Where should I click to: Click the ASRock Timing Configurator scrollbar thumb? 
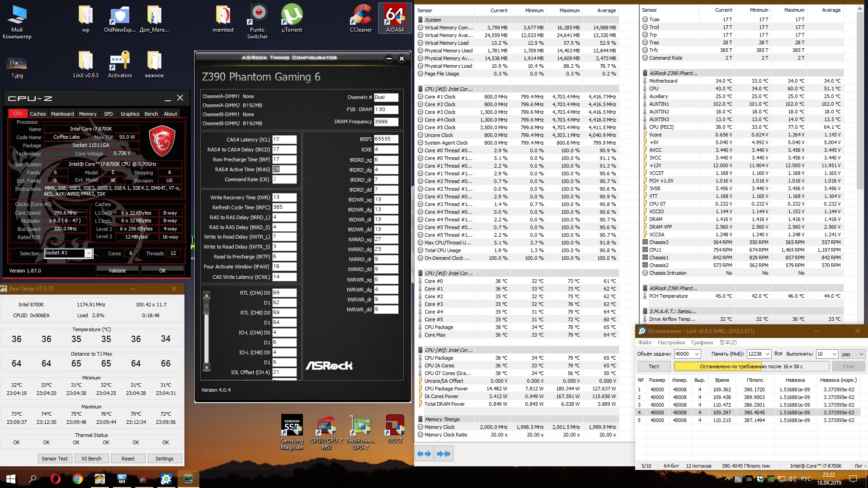click(207, 305)
